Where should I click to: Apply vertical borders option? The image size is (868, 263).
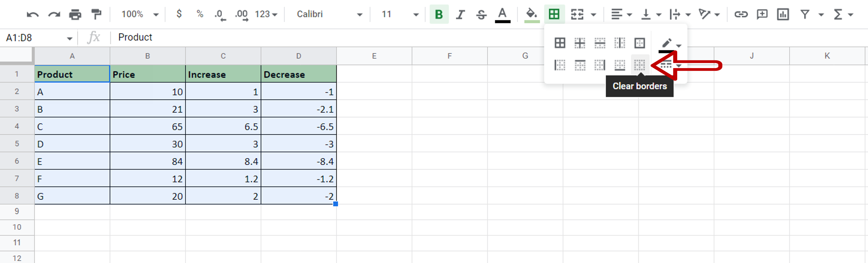pyautogui.click(x=619, y=43)
